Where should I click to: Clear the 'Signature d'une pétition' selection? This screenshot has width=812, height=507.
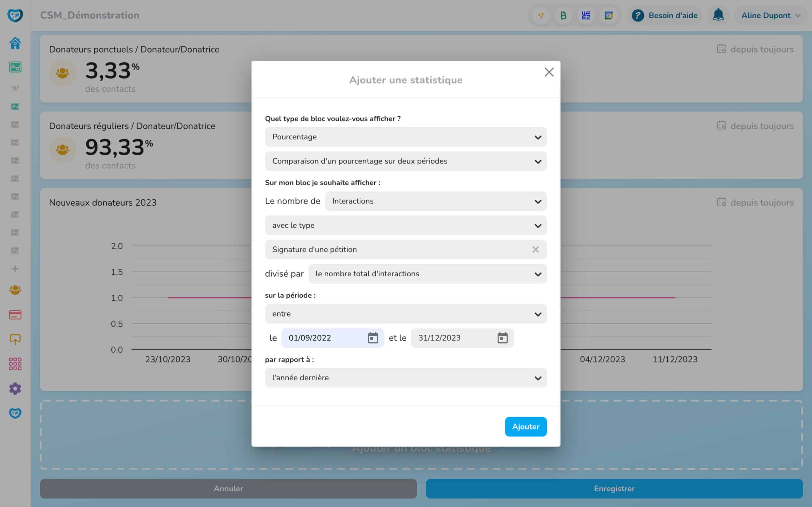535,249
